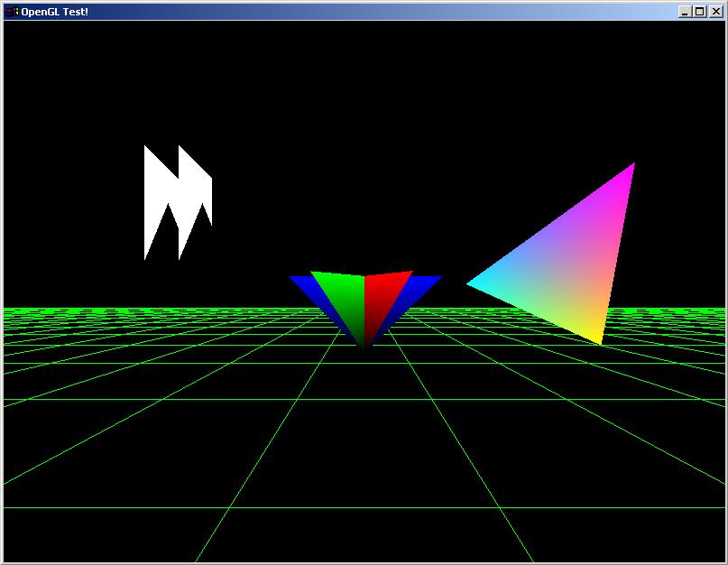
Task: Click the app icon in the title bar
Action: click(12, 12)
